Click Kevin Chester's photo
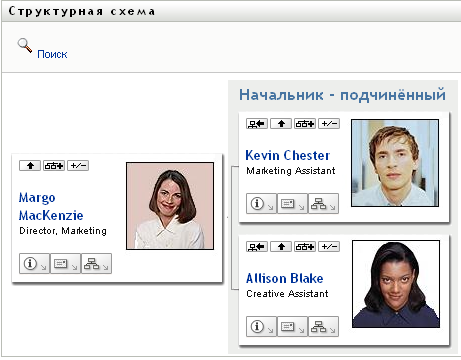Image resolution: width=461 pixels, height=360 pixels. [395, 163]
